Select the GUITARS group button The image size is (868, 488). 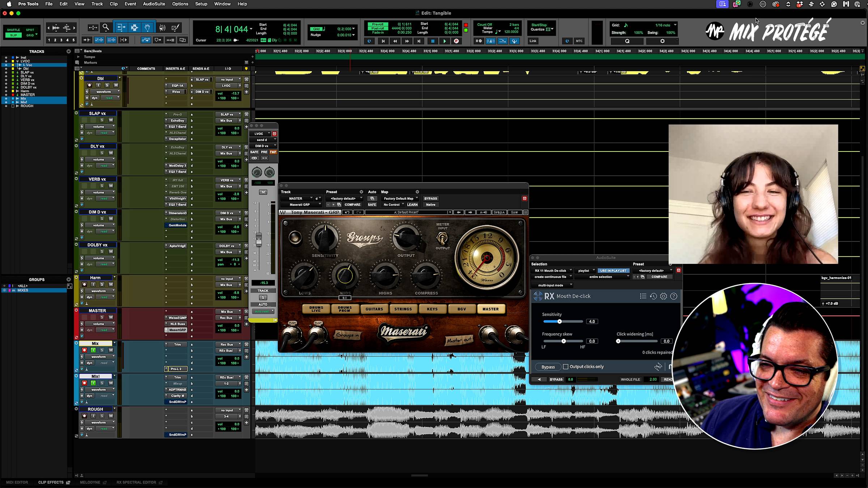pos(374,309)
